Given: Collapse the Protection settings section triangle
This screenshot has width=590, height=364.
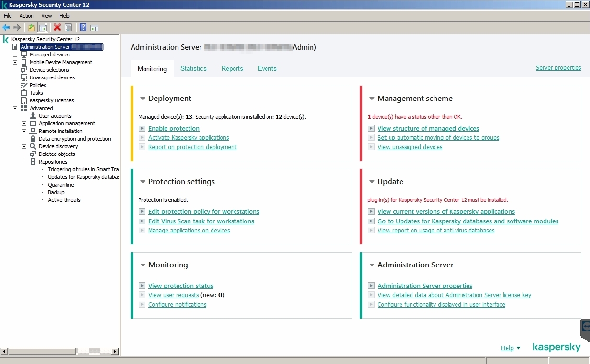Looking at the screenshot, I should 143,182.
